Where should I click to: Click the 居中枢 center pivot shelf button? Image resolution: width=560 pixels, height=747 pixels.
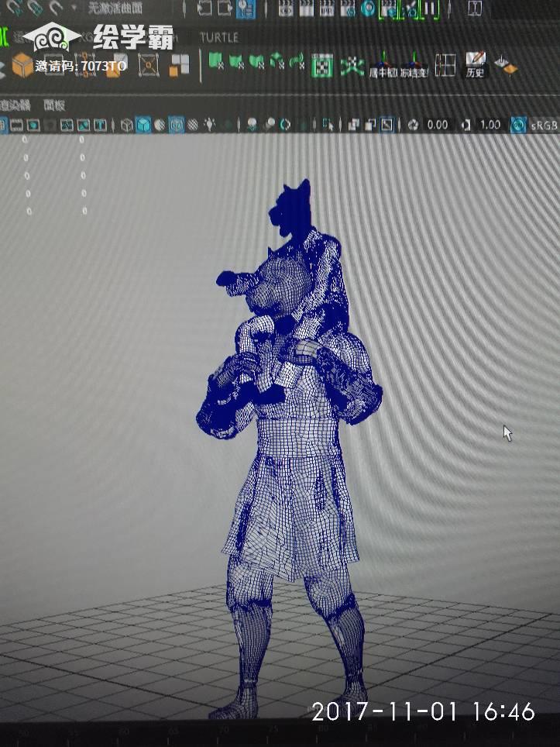pyautogui.click(x=383, y=66)
